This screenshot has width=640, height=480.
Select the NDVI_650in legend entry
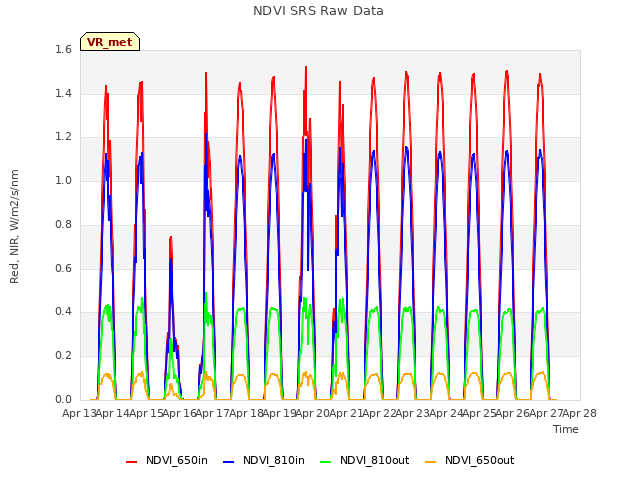(167, 460)
